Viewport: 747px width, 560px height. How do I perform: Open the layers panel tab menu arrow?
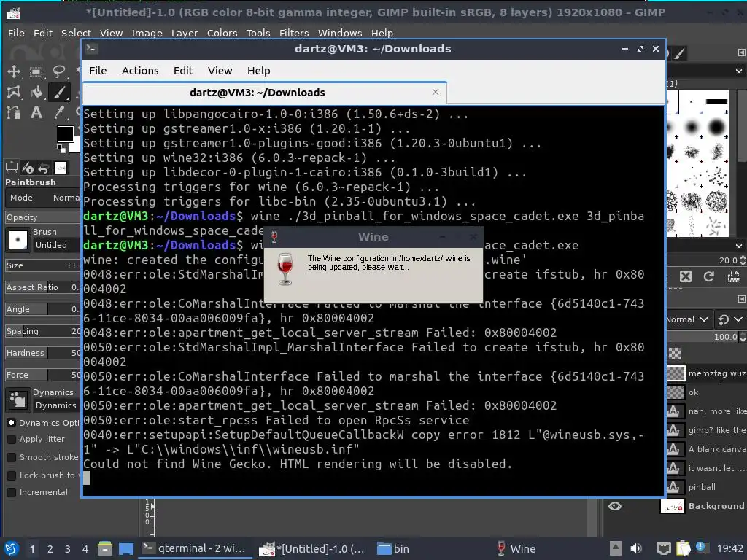(x=741, y=298)
